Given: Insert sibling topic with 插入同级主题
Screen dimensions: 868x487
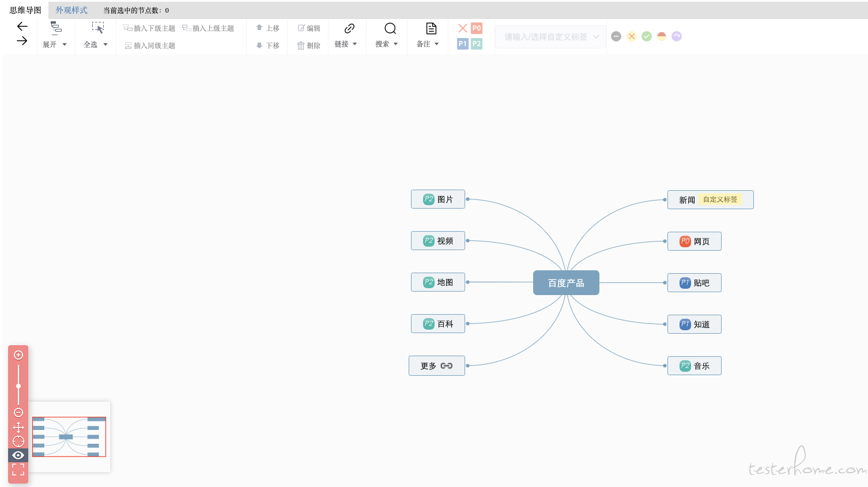Looking at the screenshot, I should [150, 46].
